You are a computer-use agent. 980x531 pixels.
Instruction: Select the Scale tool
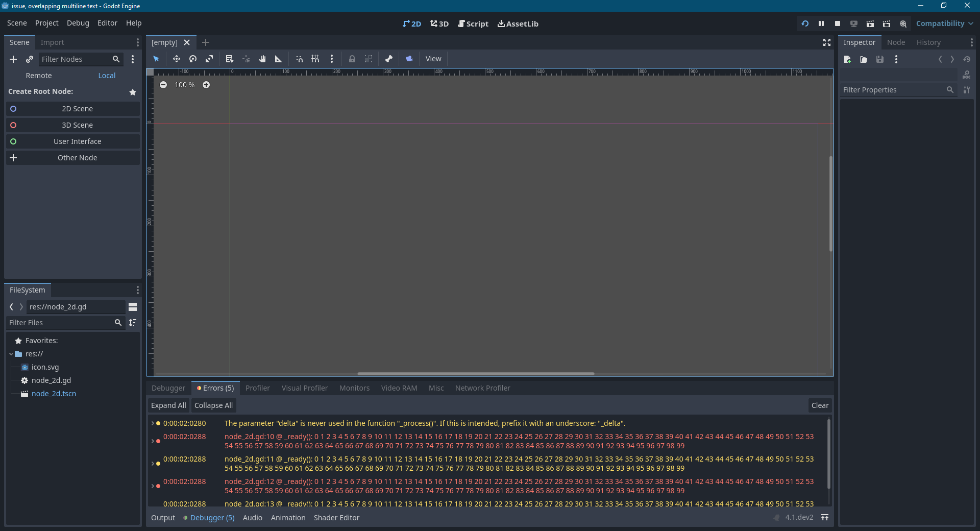click(209, 59)
